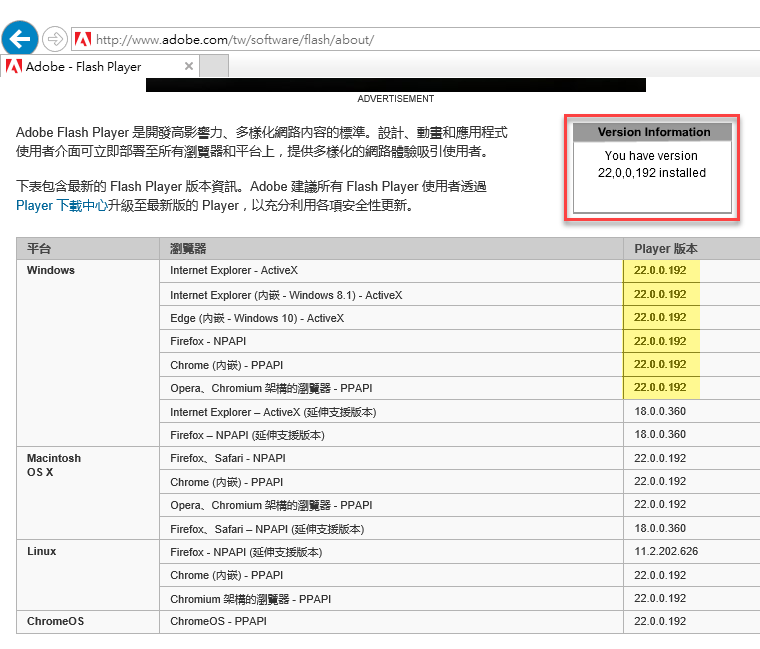Click the ADVERTISEMENT label
The image size is (760, 649).
tap(396, 99)
